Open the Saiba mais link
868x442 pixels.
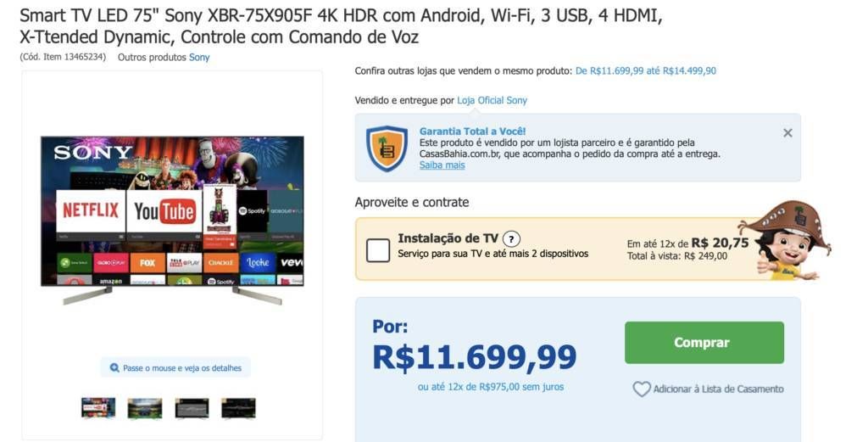[442, 165]
